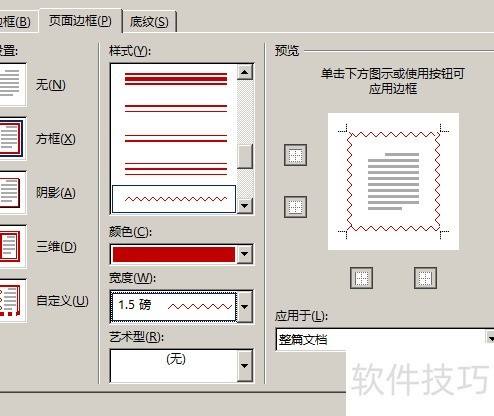This screenshot has width=494, height=416.
Task: Select the wavy line style
Action: coord(174,199)
